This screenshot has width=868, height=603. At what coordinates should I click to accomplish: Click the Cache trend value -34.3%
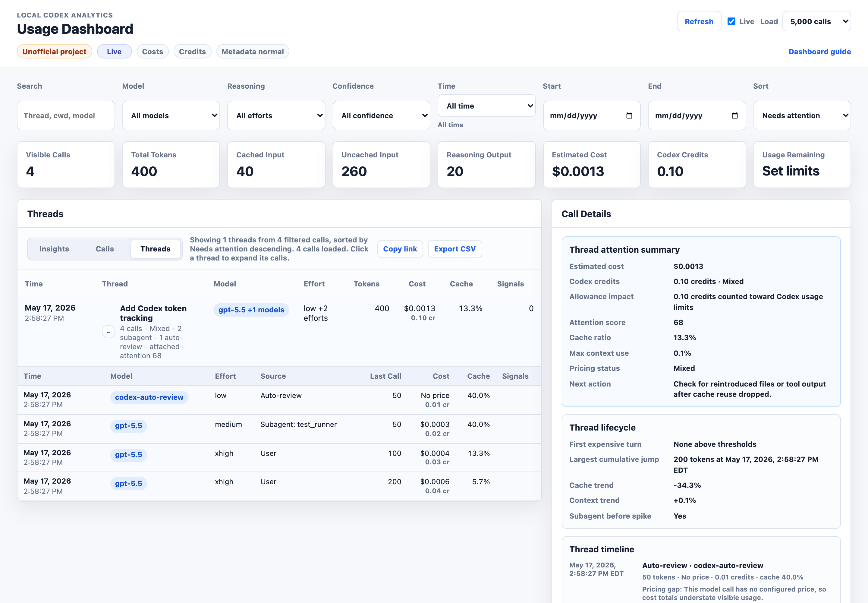[687, 485]
